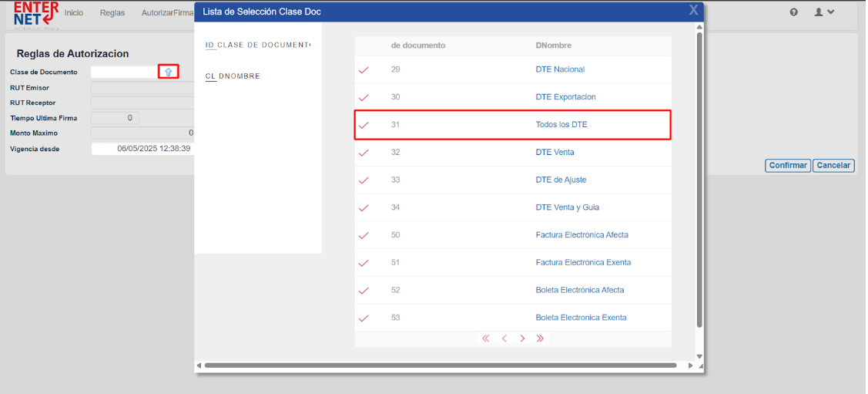Open the help question mark icon
This screenshot has width=868, height=394.
pyautogui.click(x=794, y=12)
